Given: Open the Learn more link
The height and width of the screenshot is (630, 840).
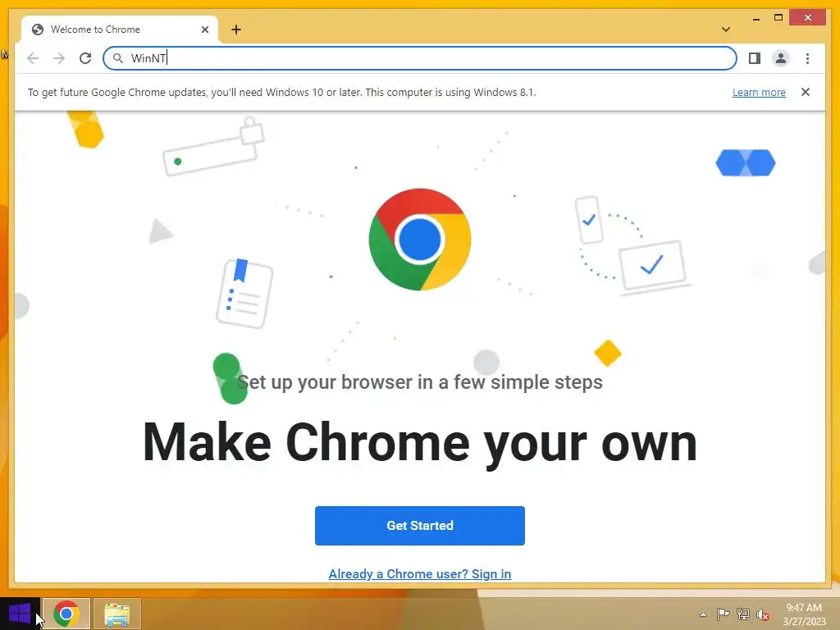Looking at the screenshot, I should pos(759,92).
